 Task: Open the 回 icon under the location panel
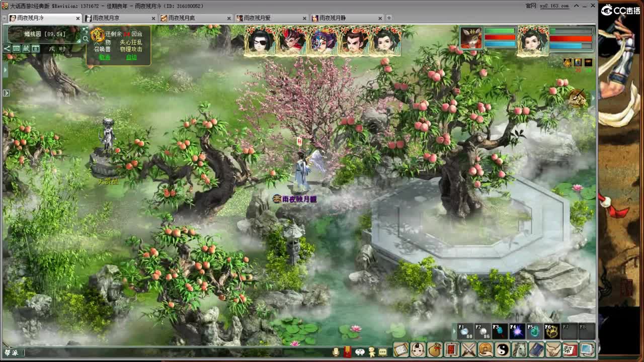coord(17,49)
